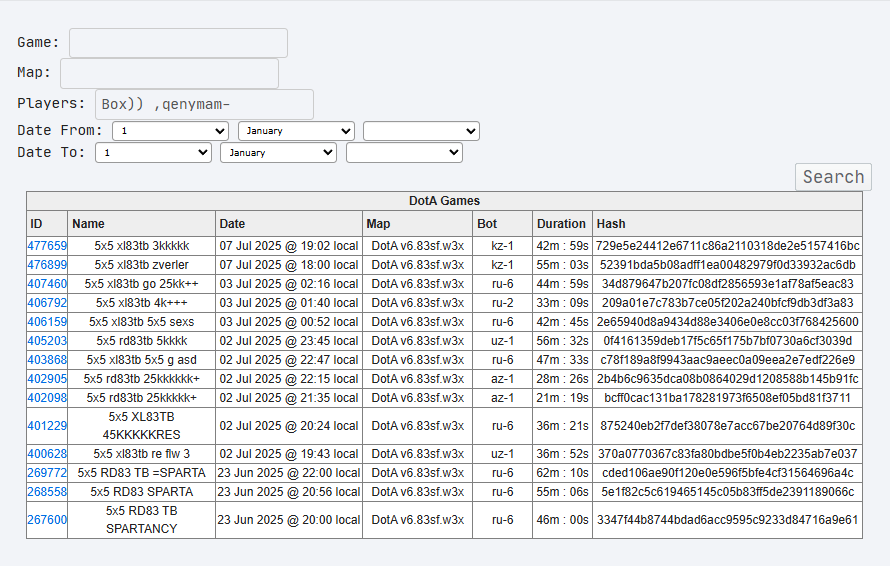Select the name '5x5 xl83tb re flw 3'
The image size is (890, 566).
(142, 454)
